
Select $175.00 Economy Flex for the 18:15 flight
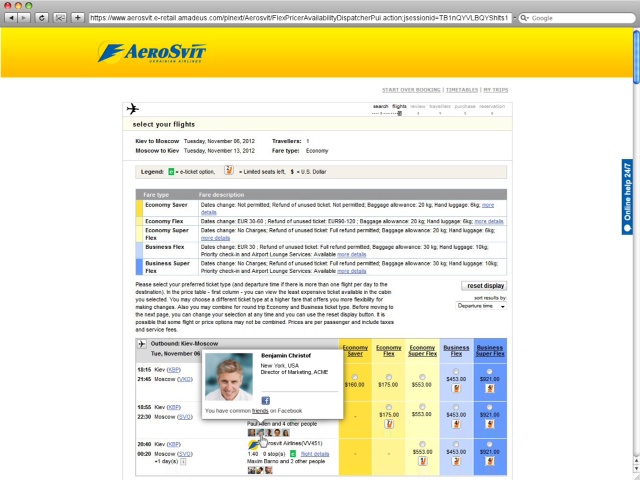[x=389, y=377]
